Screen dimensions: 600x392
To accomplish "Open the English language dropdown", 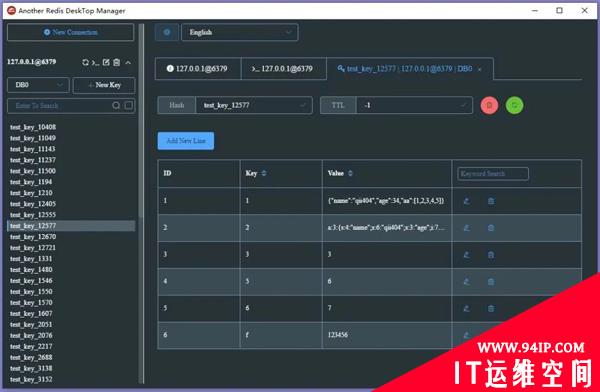I will 240,32.
